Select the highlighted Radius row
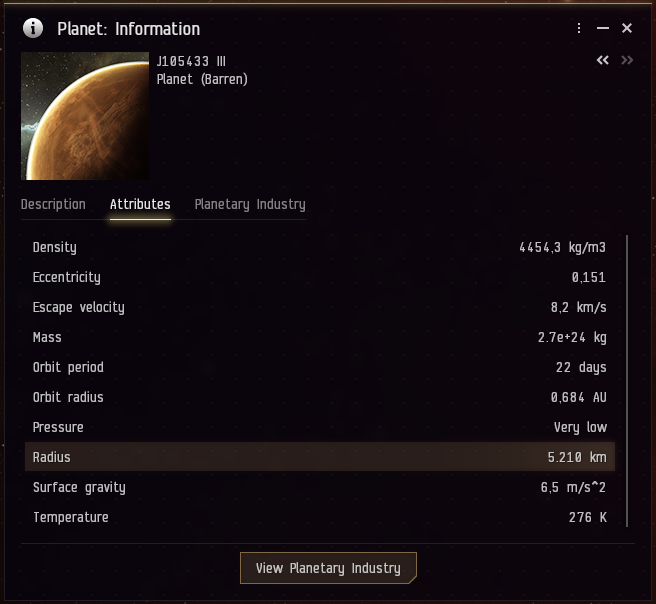 pyautogui.click(x=320, y=457)
